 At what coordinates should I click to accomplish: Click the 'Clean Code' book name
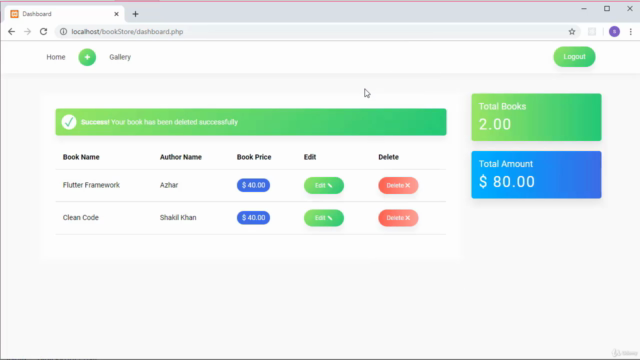pos(81,218)
